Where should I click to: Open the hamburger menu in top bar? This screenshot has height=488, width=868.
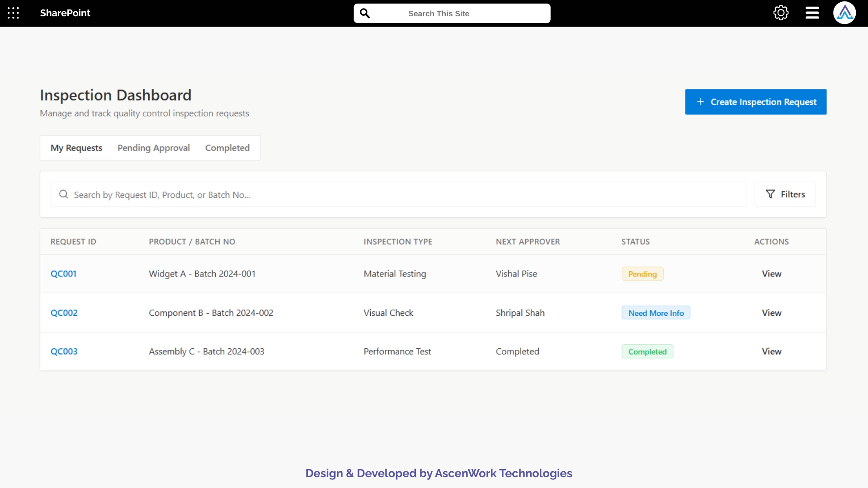pyautogui.click(x=811, y=13)
